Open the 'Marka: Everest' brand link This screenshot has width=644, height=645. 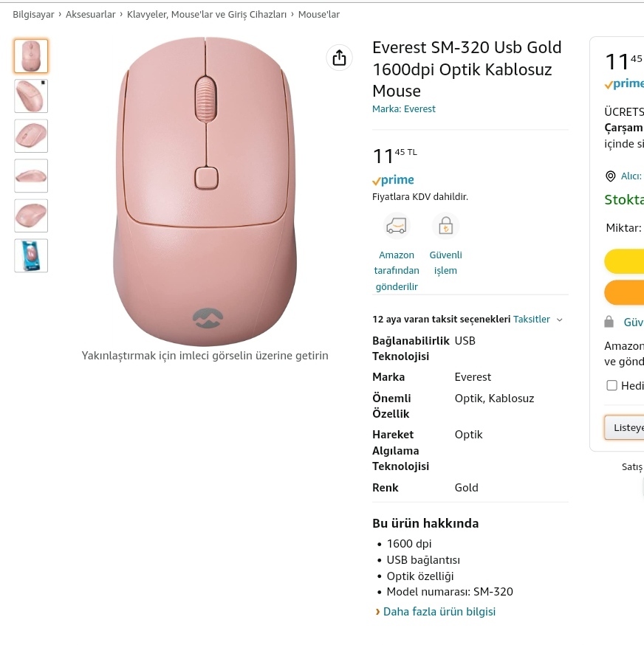[403, 109]
